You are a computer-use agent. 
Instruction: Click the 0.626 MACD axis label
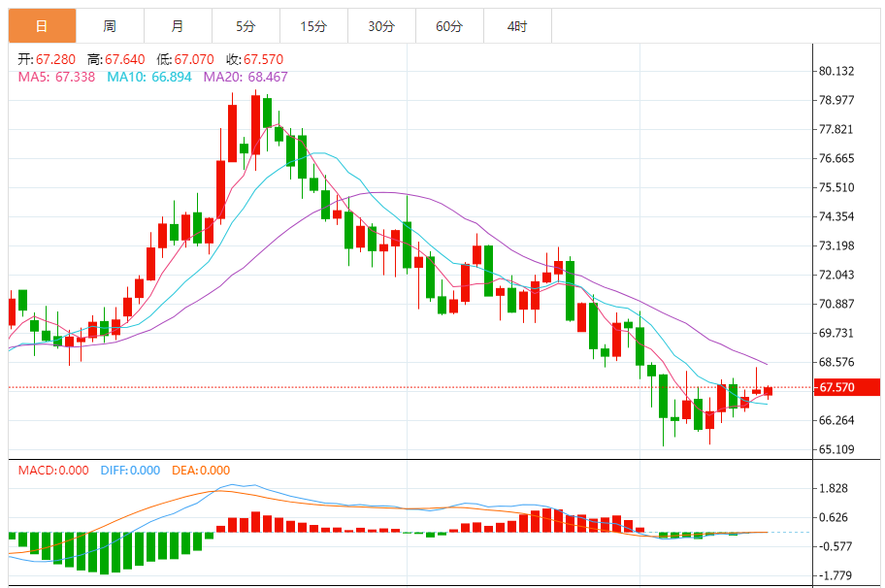(834, 517)
